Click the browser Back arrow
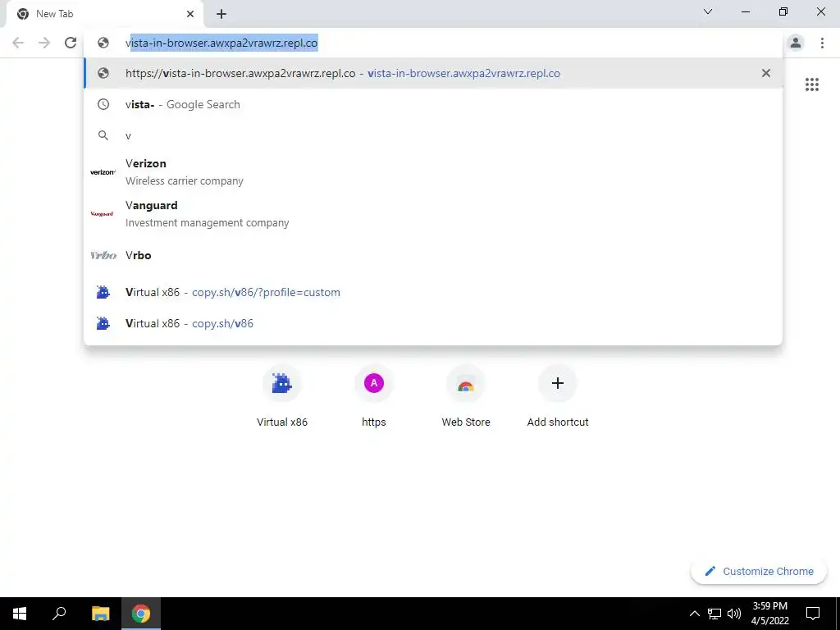The height and width of the screenshot is (630, 840). (x=18, y=43)
